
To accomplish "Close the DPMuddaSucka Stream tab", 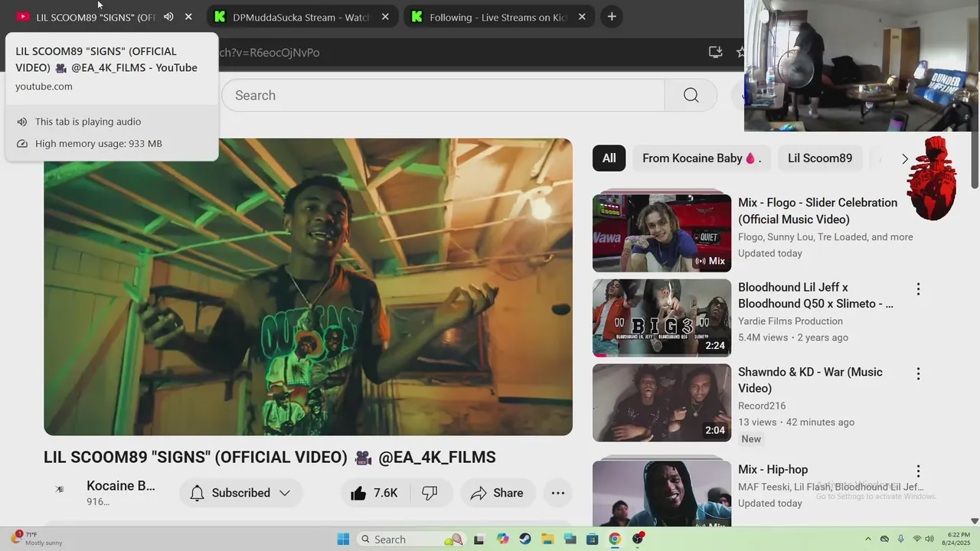I will point(385,17).
